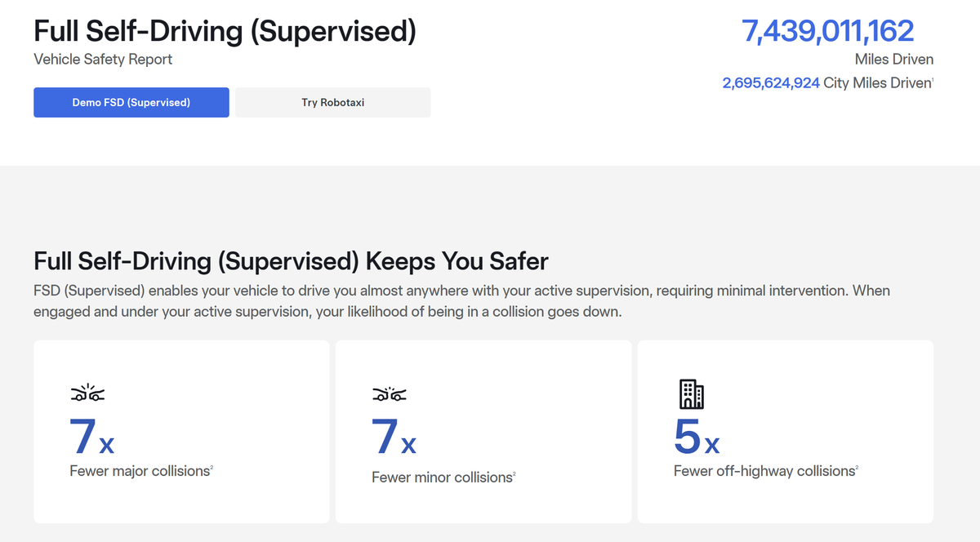980x542 pixels.
Task: Click the 7x figure in major collisions card
Action: (x=92, y=436)
